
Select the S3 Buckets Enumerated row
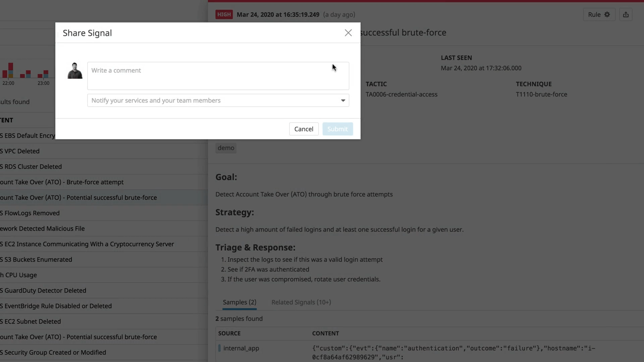tap(104, 259)
